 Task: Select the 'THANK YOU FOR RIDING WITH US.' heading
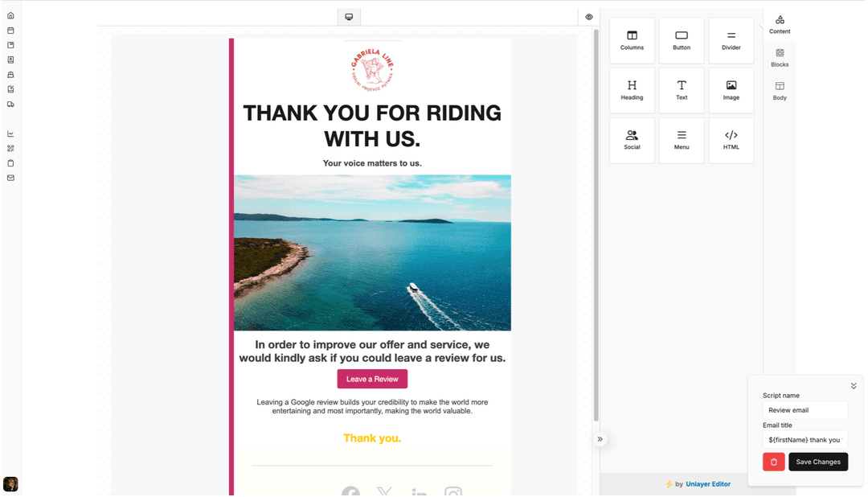372,125
